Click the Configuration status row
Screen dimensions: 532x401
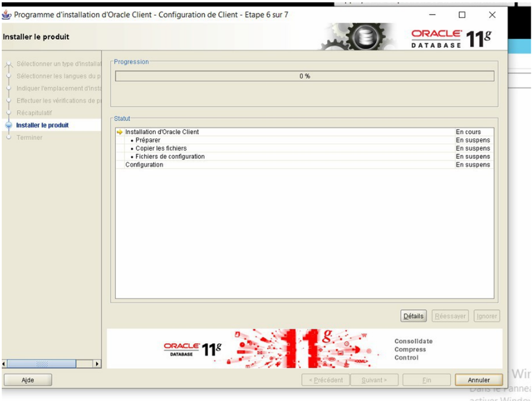pos(304,165)
